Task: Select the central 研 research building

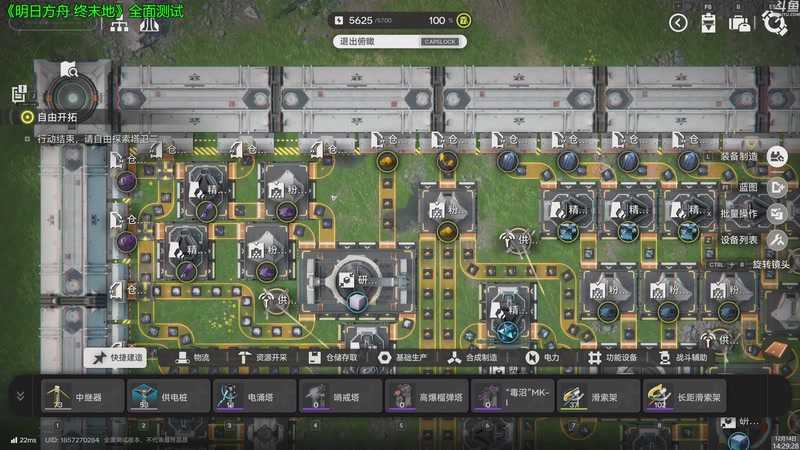Action: point(357,280)
